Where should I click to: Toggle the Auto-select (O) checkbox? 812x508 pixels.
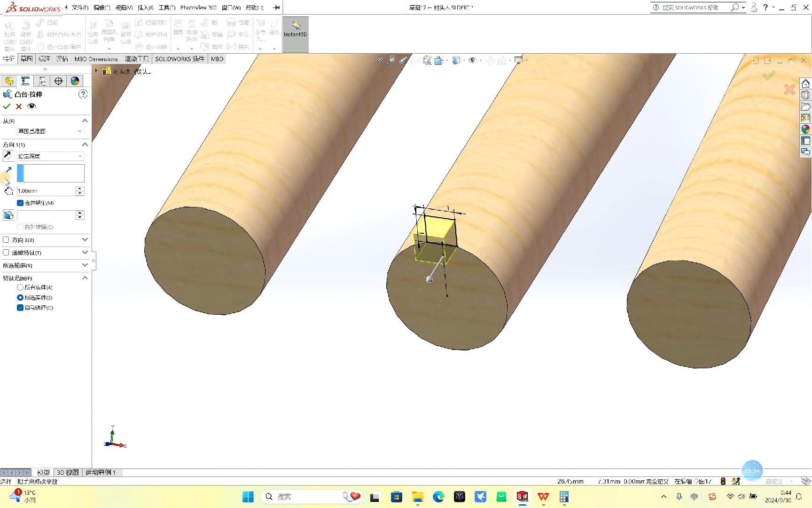[x=20, y=308]
